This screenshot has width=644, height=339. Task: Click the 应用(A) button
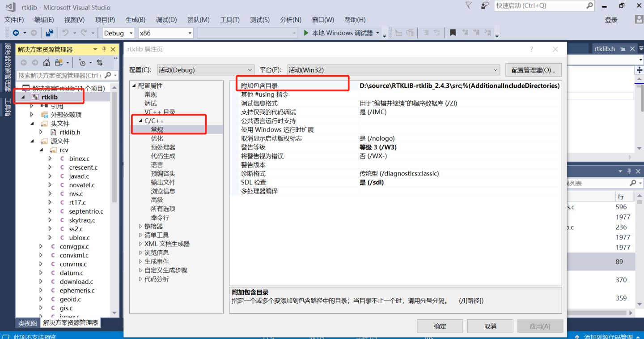[x=540, y=326]
